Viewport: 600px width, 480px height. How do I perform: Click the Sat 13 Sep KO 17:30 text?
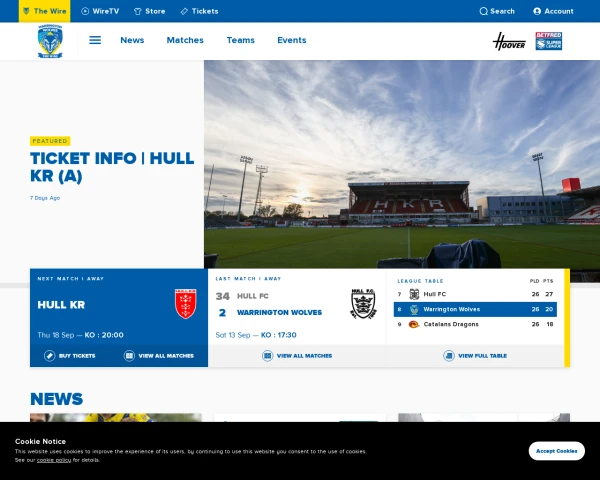256,335
